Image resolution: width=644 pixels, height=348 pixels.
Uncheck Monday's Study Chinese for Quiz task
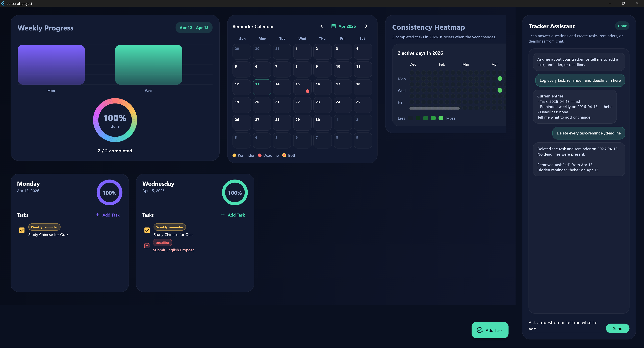[22, 230]
